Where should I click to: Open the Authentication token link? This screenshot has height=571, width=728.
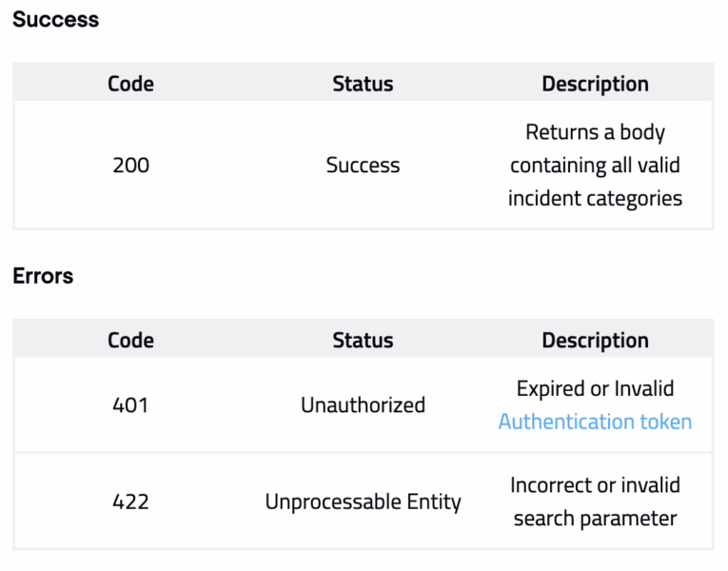tap(595, 422)
